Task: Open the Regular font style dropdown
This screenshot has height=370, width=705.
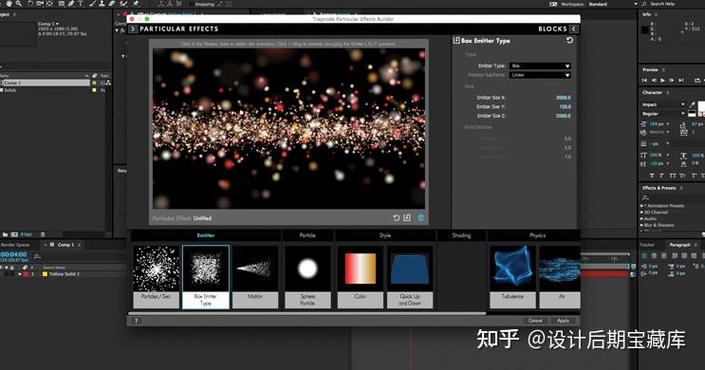Action: (x=663, y=114)
